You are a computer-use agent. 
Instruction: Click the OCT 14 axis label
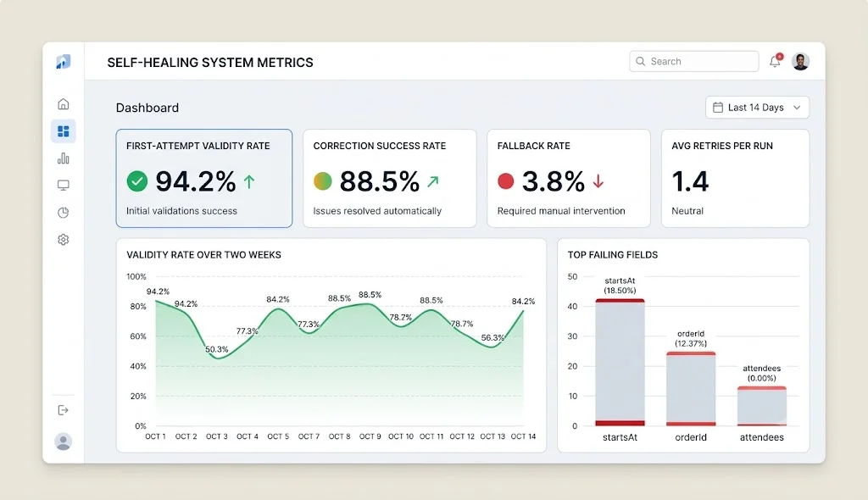(523, 436)
